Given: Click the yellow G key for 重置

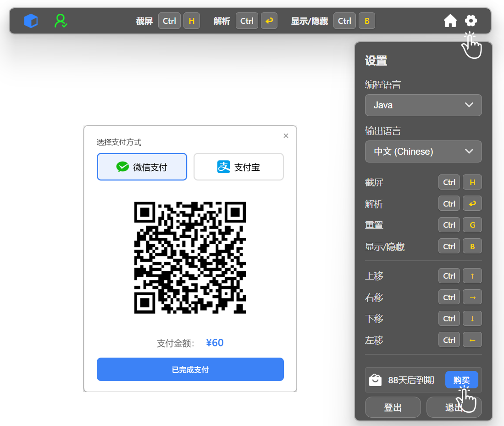Looking at the screenshot, I should tap(472, 225).
